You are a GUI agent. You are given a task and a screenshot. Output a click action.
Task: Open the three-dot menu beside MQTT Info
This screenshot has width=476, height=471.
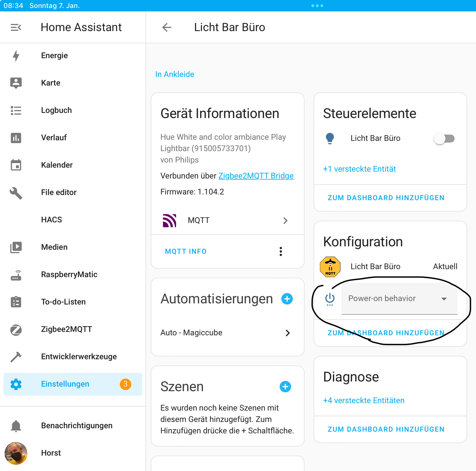[x=281, y=251]
